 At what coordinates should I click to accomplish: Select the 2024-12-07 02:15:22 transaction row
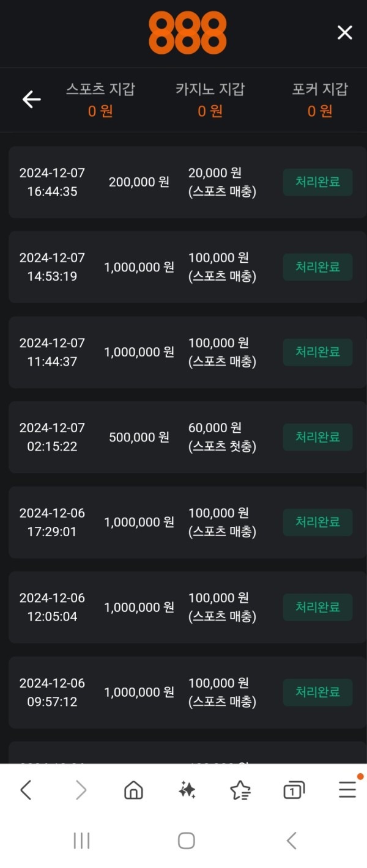click(x=183, y=436)
